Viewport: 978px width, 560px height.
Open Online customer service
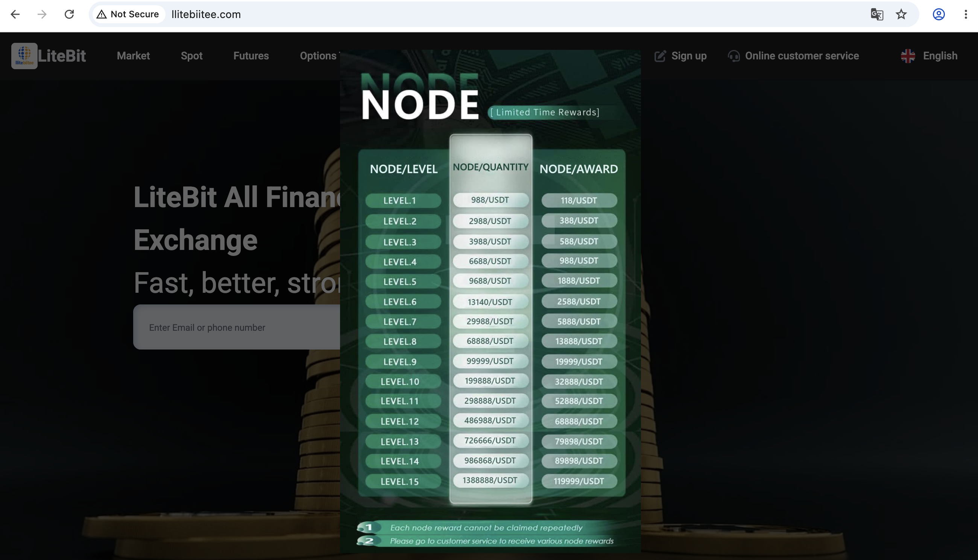pyautogui.click(x=802, y=56)
